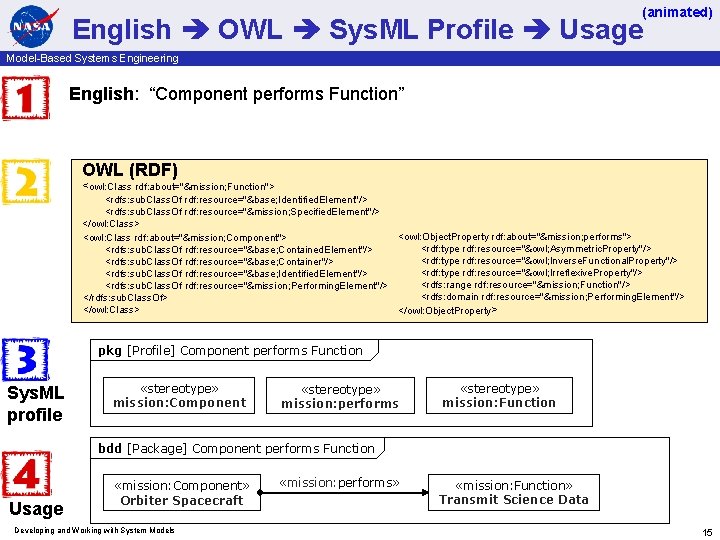The width and height of the screenshot is (720, 540).
Task: Click the NASA logo
Action: tap(33, 26)
